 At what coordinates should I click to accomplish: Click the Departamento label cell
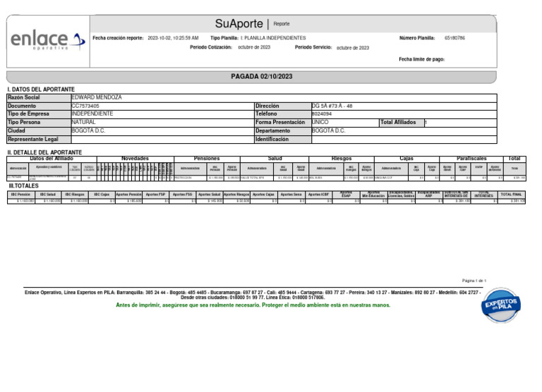283,131
